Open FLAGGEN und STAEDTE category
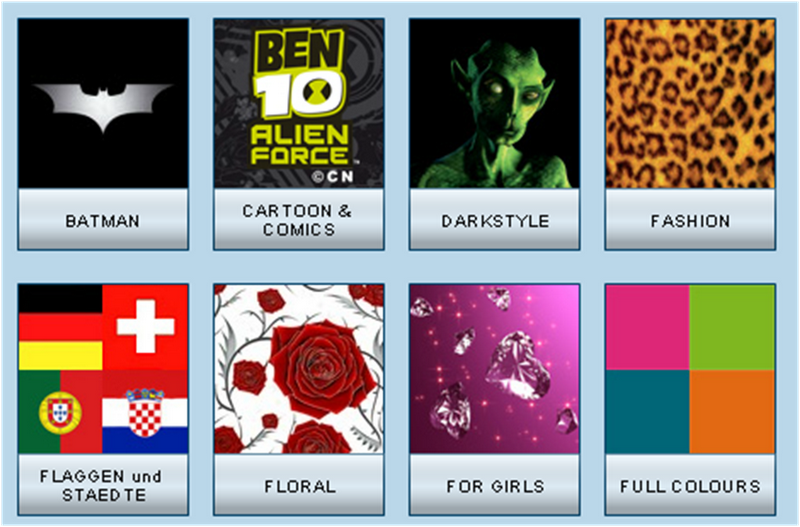This screenshot has width=800, height=527. tap(103, 485)
